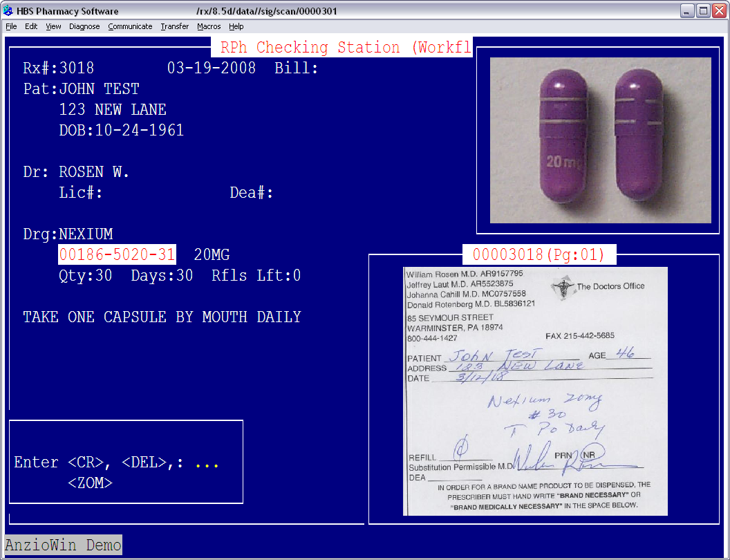
Task: Click the TAKE ONE CAPSULE BY MOUTH DAILY sig
Action: (162, 317)
